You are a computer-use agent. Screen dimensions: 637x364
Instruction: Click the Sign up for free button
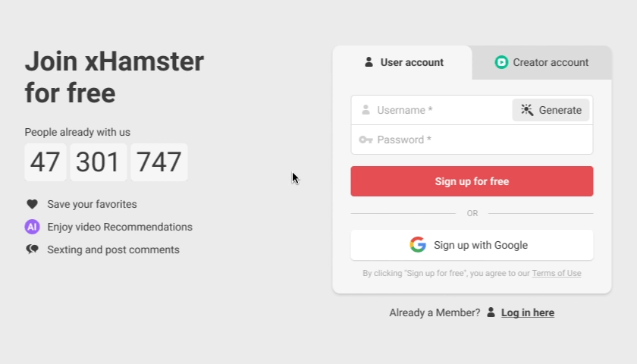point(472,181)
